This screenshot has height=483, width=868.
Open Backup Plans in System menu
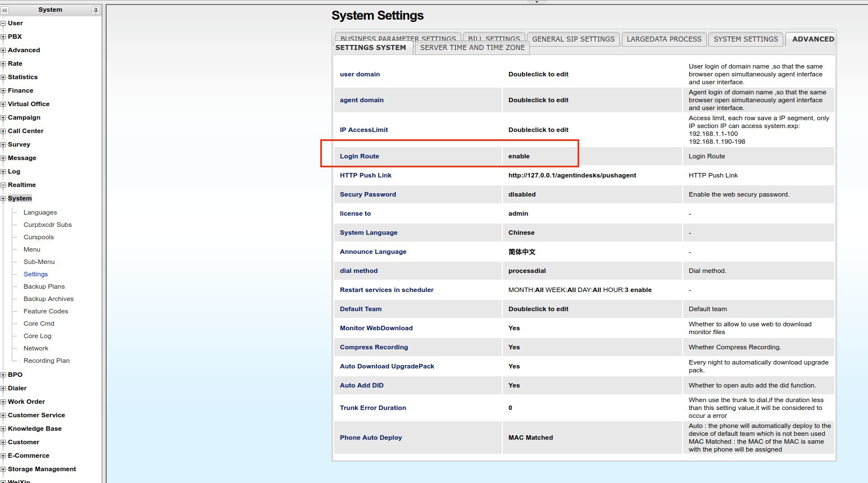(44, 286)
